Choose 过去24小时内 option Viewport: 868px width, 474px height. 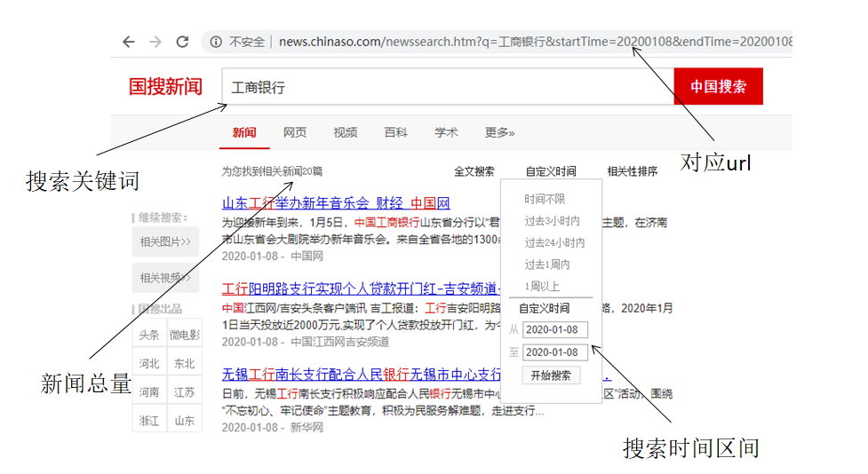click(x=554, y=243)
